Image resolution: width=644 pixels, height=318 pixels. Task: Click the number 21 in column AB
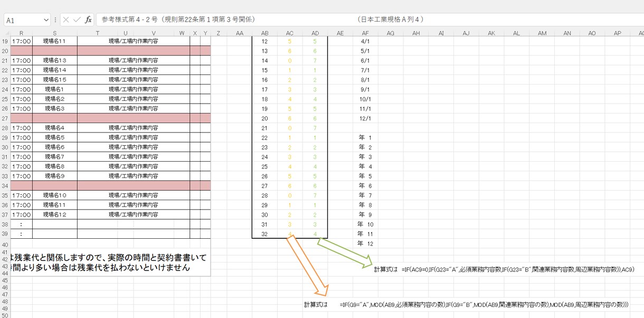pyautogui.click(x=265, y=128)
